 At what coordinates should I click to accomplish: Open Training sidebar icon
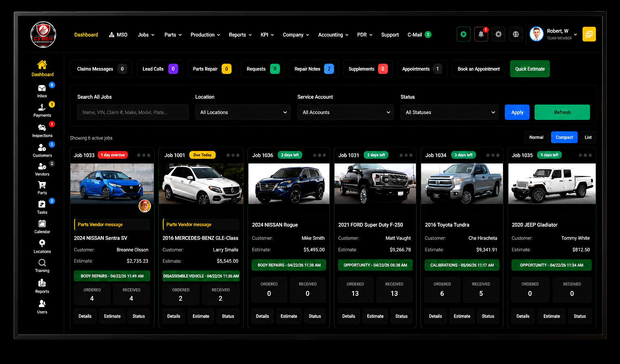click(42, 263)
